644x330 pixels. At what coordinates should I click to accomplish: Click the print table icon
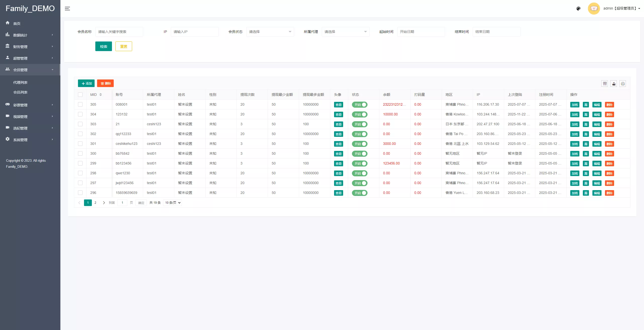pyautogui.click(x=623, y=84)
